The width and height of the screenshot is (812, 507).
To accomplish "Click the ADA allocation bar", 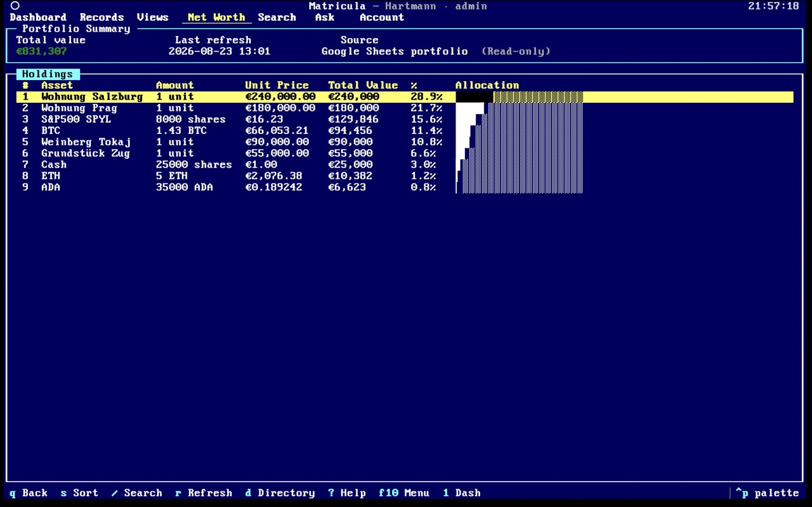I will [519, 187].
